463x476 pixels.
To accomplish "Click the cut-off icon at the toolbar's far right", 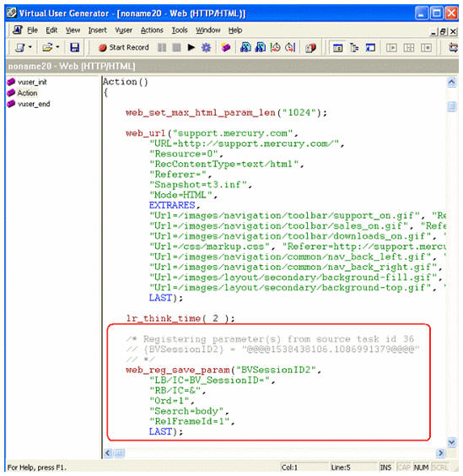I will click(453, 47).
